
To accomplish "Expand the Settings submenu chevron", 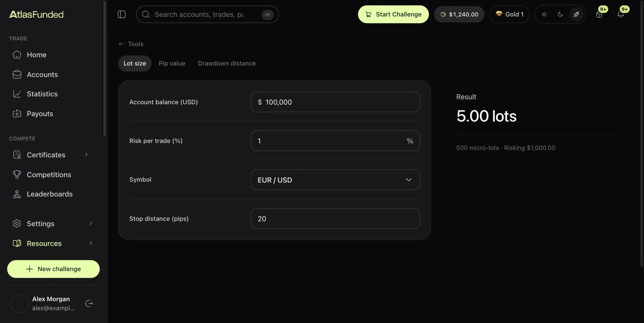I will click(x=91, y=224).
